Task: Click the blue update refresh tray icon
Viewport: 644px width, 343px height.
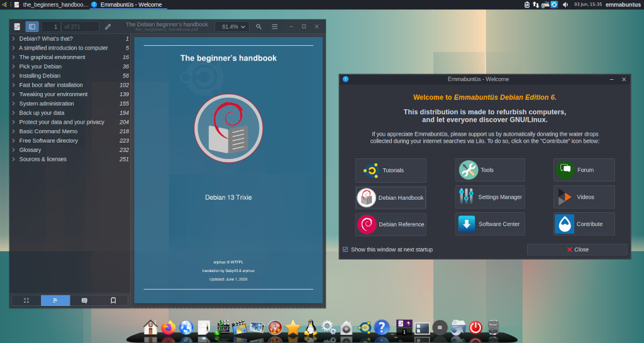Action: point(554,4)
